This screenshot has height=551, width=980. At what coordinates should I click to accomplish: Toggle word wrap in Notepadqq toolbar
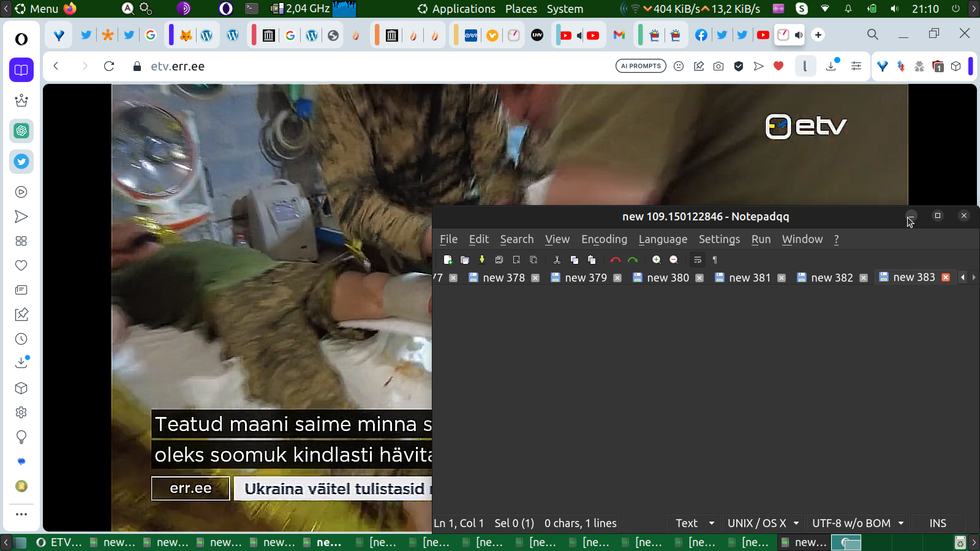[698, 260]
